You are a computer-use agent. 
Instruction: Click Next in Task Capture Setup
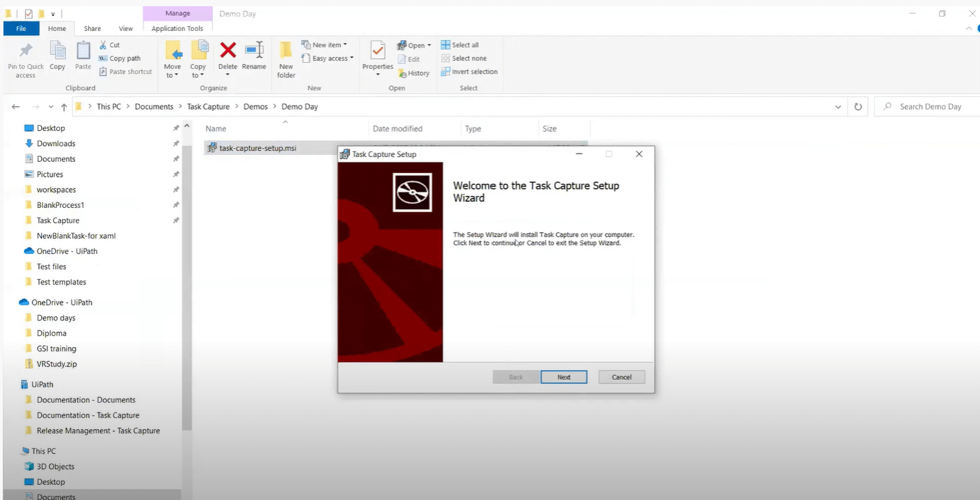pyautogui.click(x=564, y=377)
